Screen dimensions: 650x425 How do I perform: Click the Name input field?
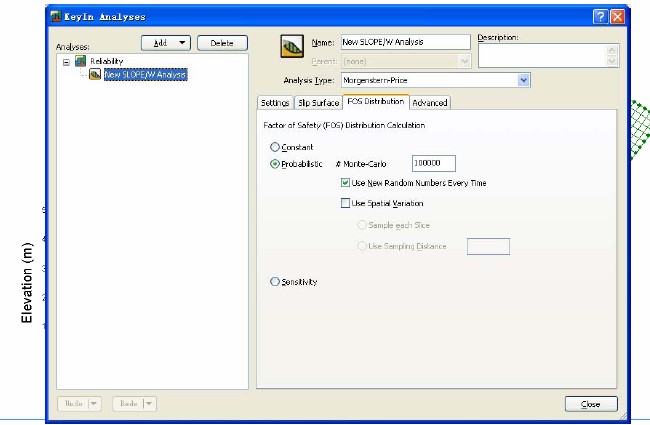[405, 42]
